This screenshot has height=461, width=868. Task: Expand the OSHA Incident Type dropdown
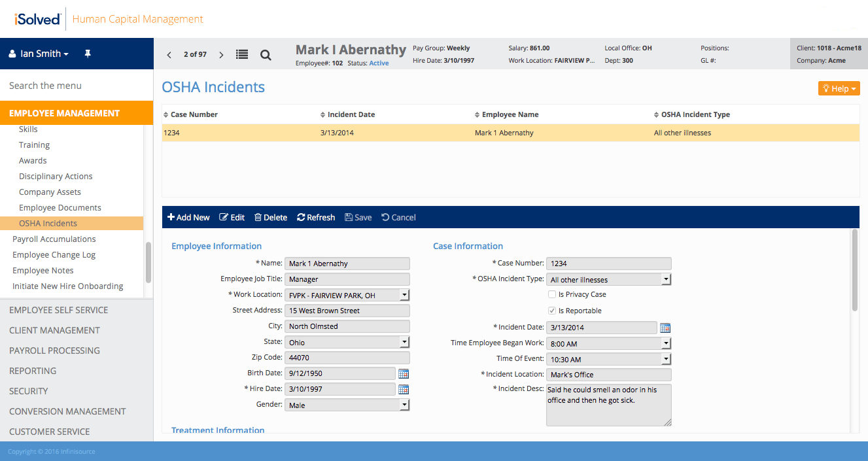(x=666, y=279)
